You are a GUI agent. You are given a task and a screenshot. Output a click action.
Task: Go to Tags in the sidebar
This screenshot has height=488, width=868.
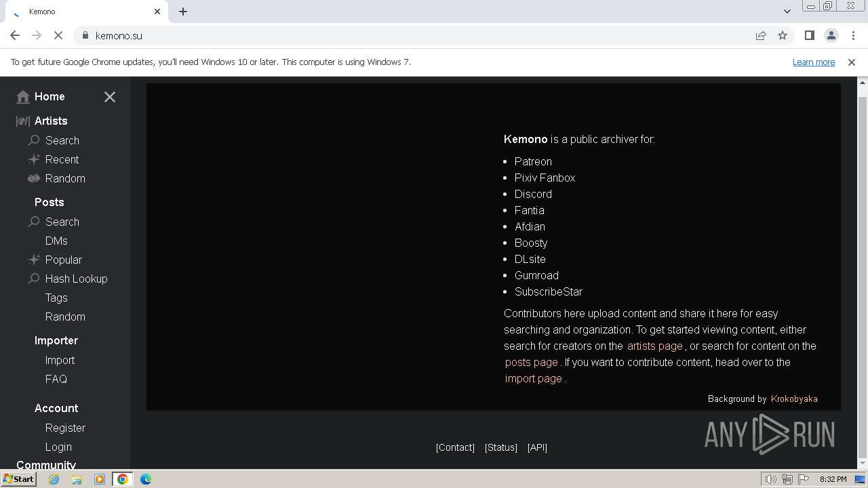tap(56, 298)
